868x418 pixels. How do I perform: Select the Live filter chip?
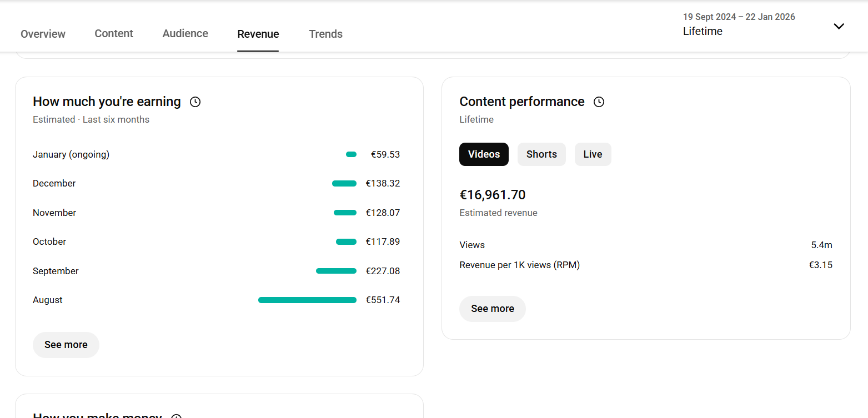[593, 154]
